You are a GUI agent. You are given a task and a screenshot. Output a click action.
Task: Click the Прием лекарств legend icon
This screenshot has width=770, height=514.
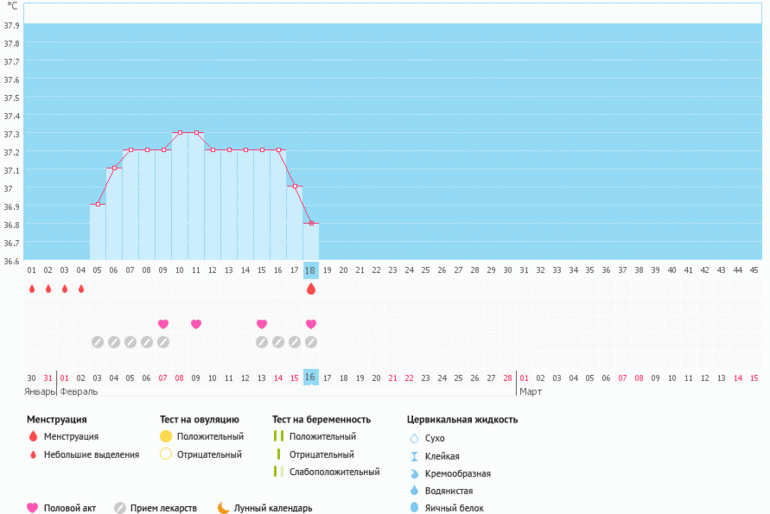121,507
